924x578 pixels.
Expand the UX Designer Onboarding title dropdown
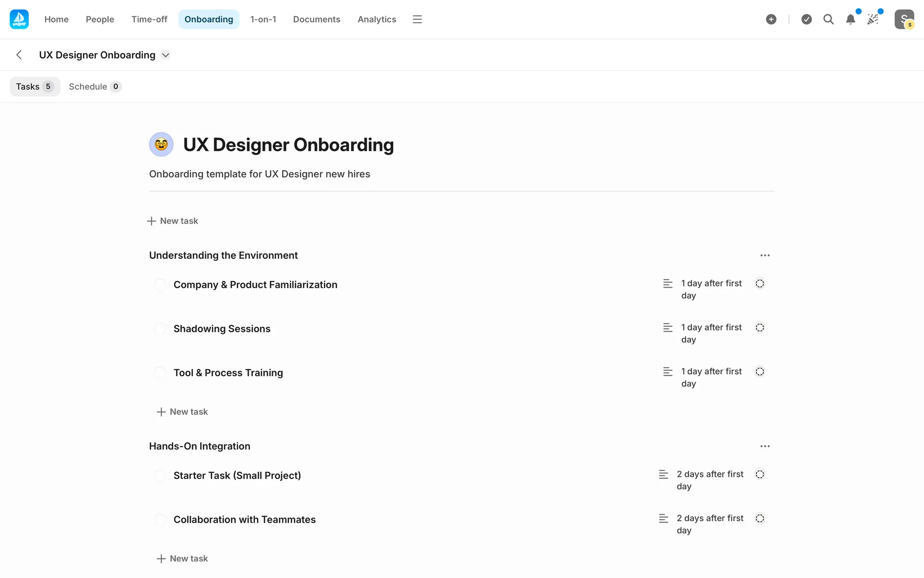pyautogui.click(x=166, y=55)
